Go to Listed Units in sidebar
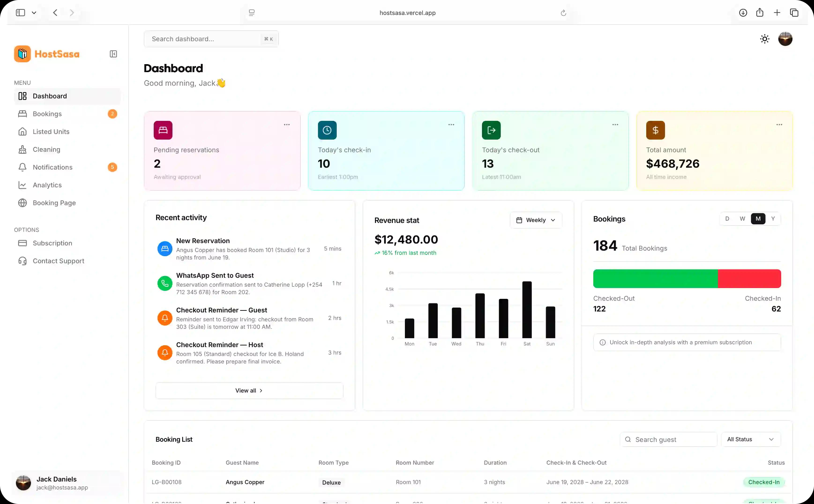The height and width of the screenshot is (504, 814). pyautogui.click(x=67, y=132)
